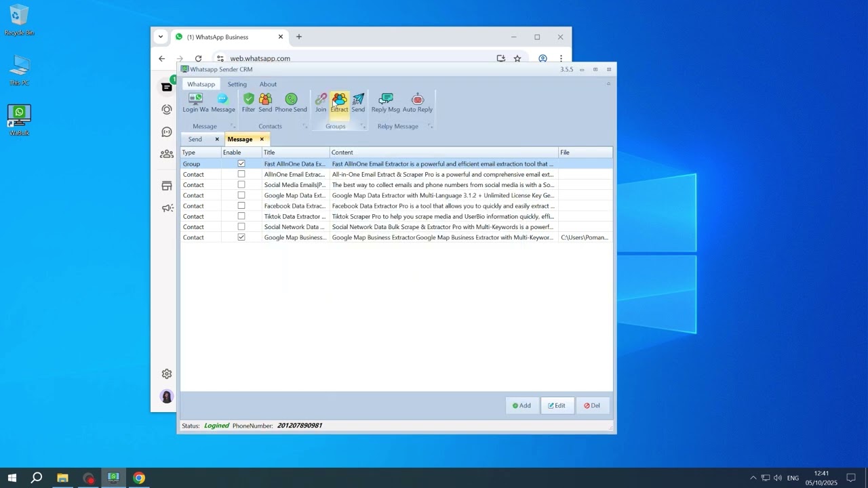
Task: Open File Explorer from the taskbar
Action: [62, 478]
